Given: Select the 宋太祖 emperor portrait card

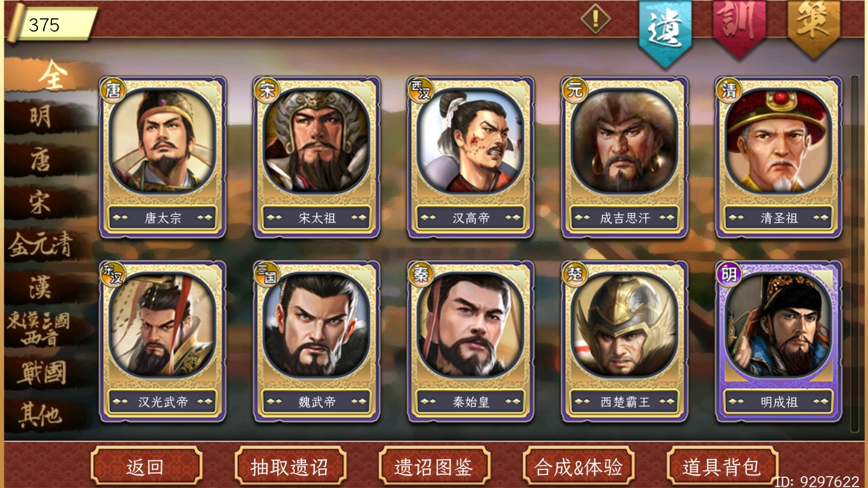Looking at the screenshot, I should point(316,157).
